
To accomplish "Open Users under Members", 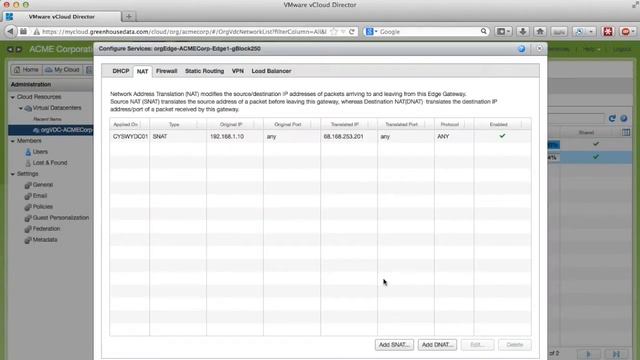I will [x=40, y=152].
